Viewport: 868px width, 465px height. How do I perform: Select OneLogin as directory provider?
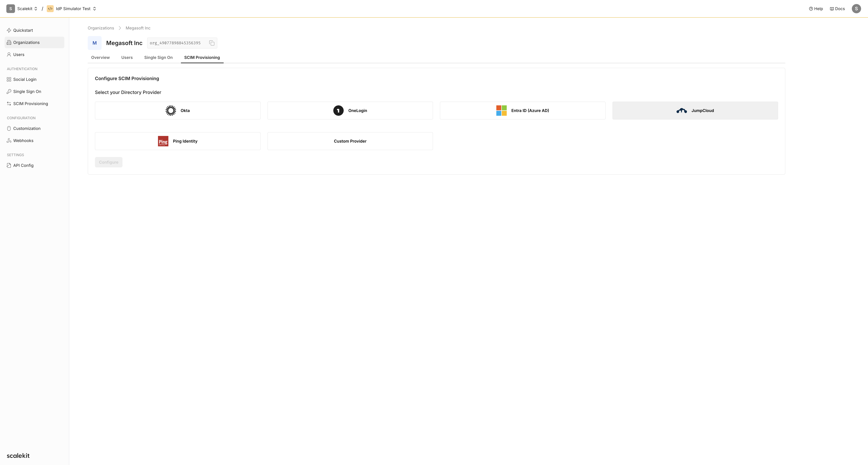[350, 111]
